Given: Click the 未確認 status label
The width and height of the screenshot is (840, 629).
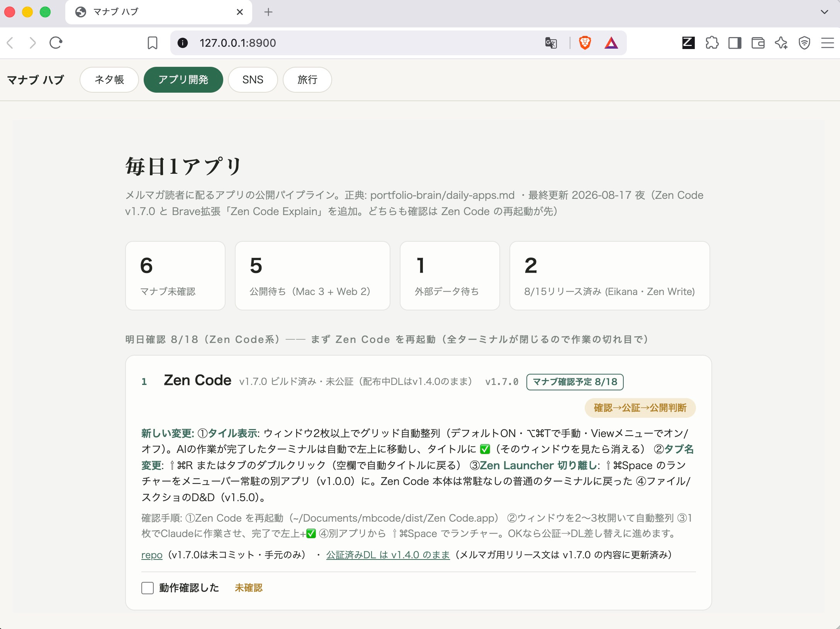Looking at the screenshot, I should [x=249, y=588].
